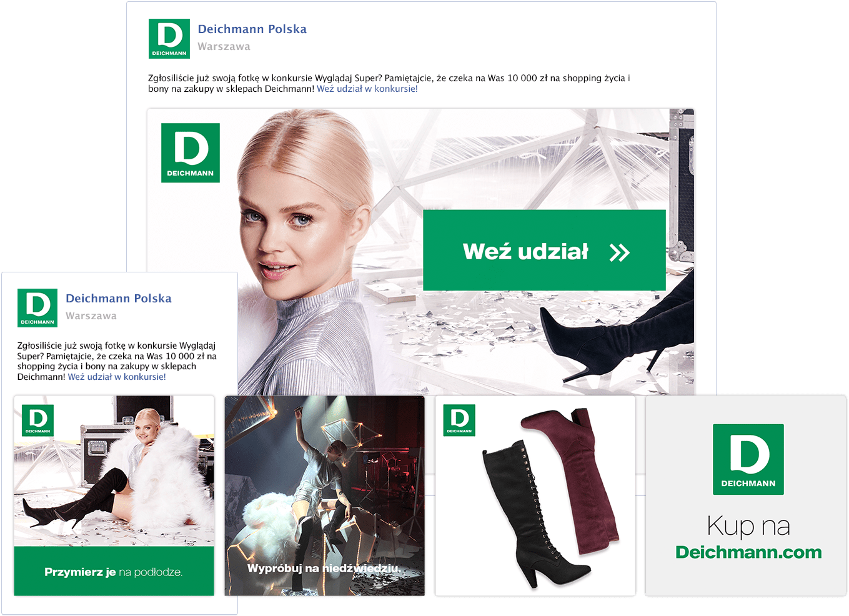Open Deichmann Polska name in the small post
Viewport: 849px width, 616px height.
tap(119, 299)
